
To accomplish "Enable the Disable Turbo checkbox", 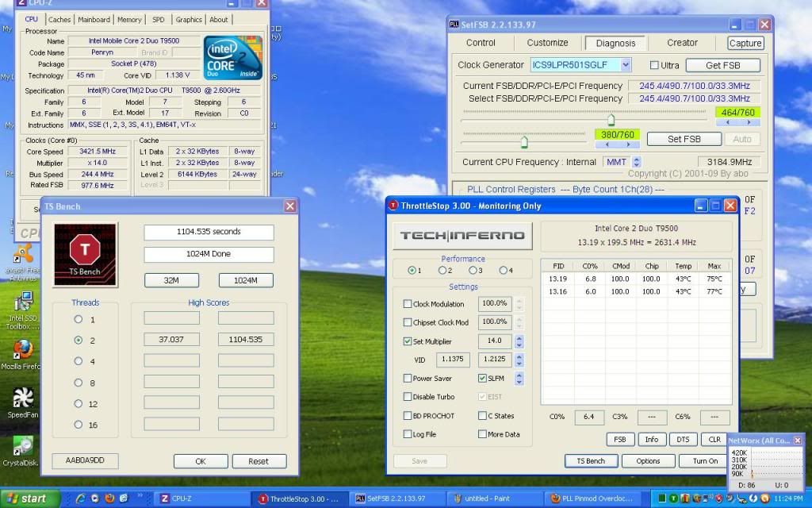I will click(x=408, y=397).
